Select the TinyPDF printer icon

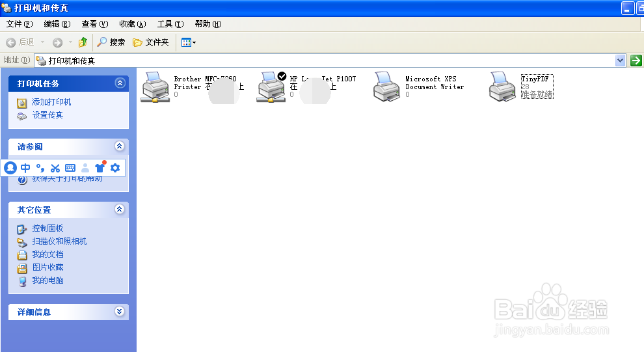tap(502, 87)
